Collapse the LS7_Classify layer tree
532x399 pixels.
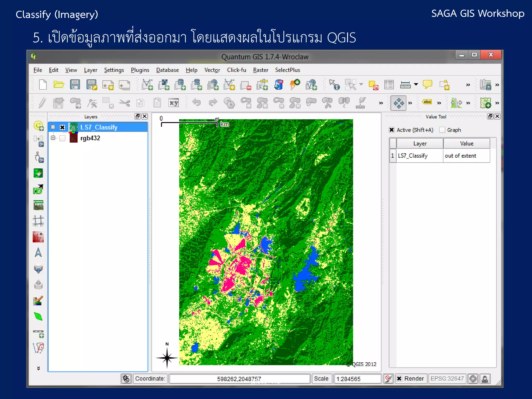(x=53, y=127)
